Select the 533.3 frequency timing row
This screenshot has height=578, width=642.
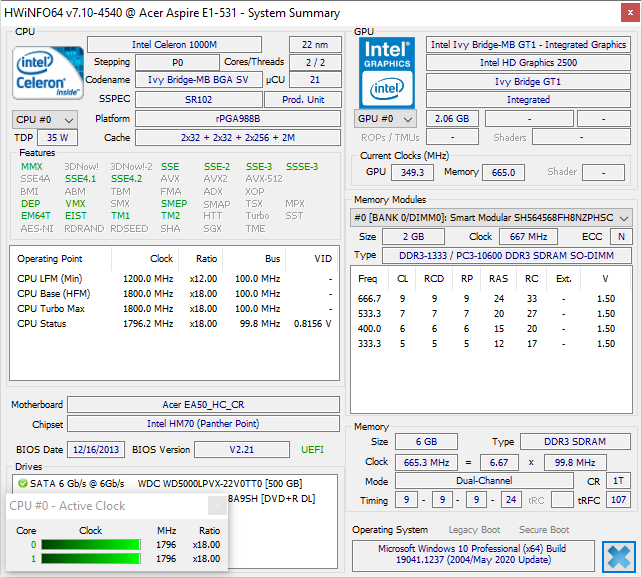491,314
